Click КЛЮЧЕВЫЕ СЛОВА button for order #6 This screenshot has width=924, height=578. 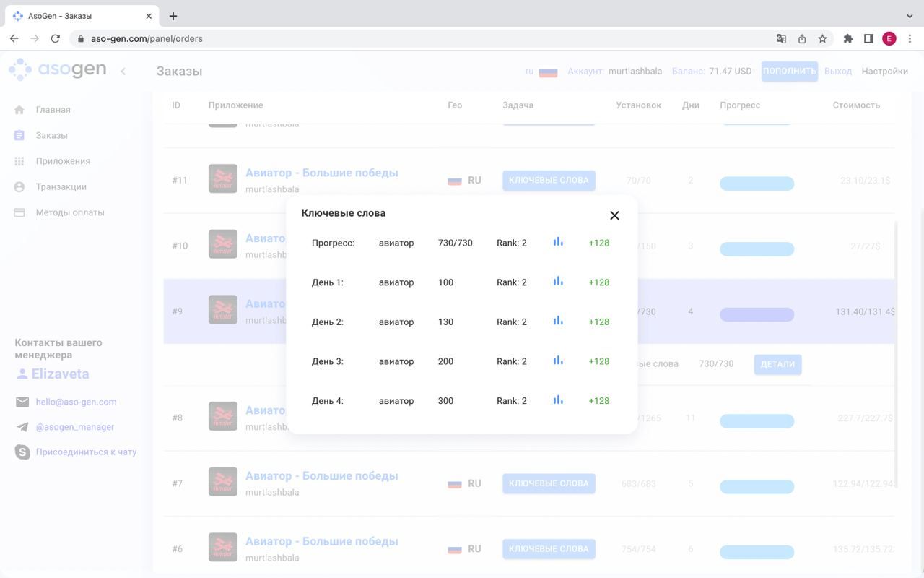coord(549,548)
